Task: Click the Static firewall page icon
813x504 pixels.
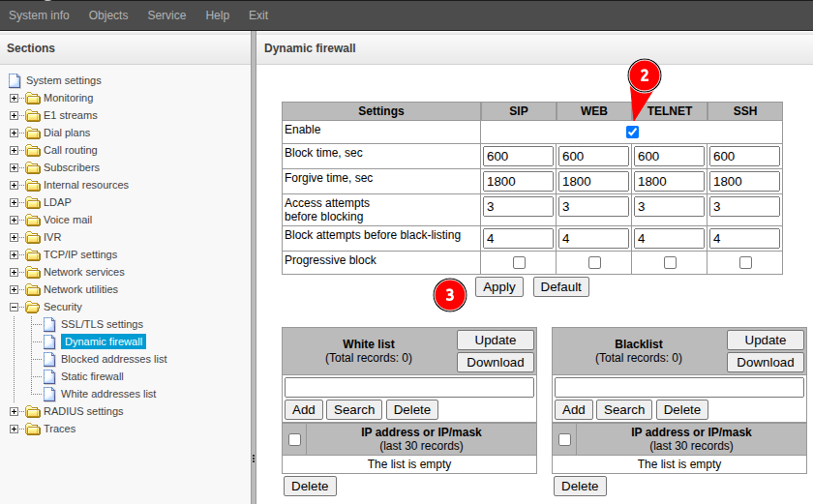Action: pos(49,376)
